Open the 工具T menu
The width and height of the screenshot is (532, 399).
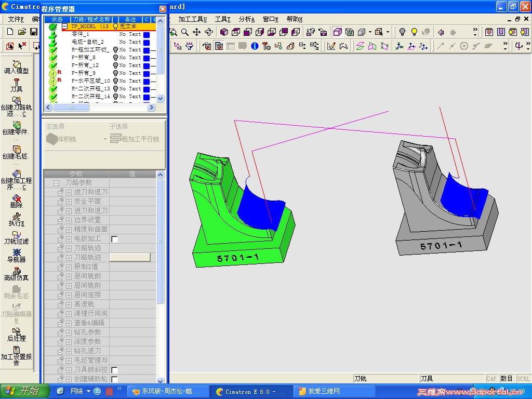[222, 19]
